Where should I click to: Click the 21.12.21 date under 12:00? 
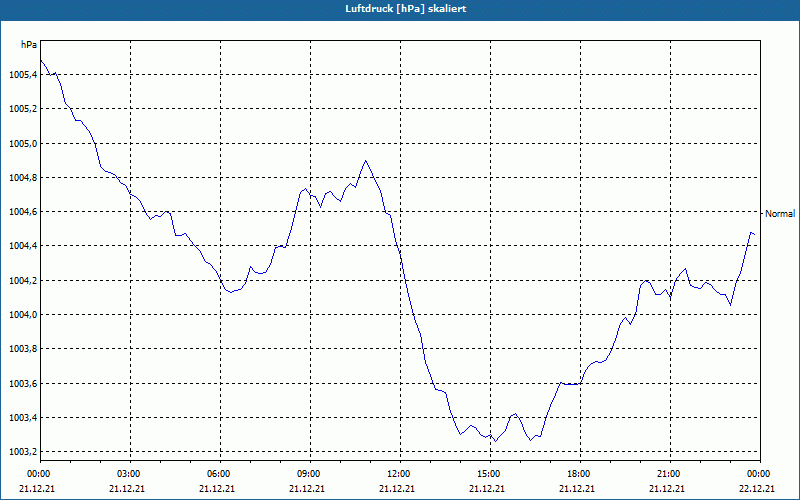pyautogui.click(x=396, y=488)
